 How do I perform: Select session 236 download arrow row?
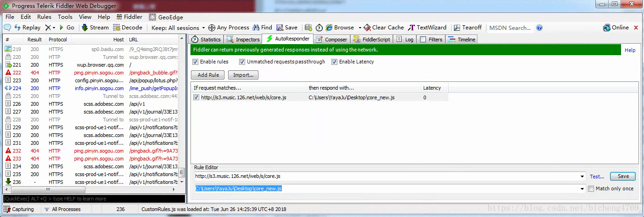[92, 182]
